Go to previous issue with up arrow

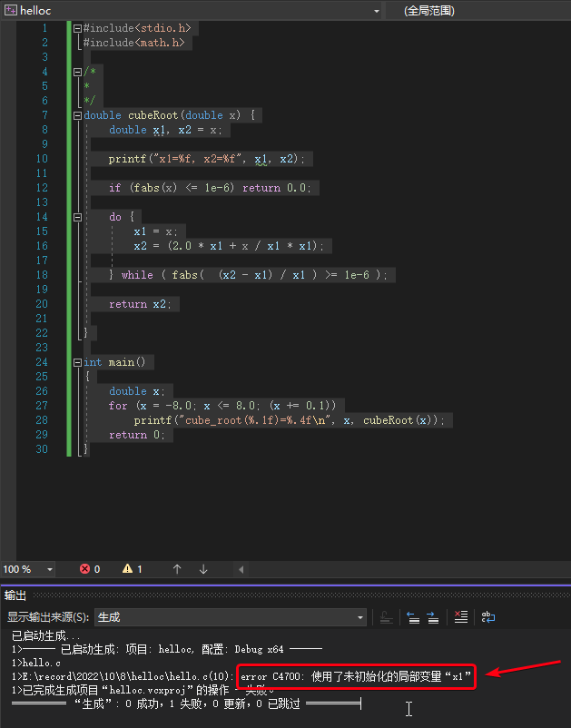coord(177,569)
